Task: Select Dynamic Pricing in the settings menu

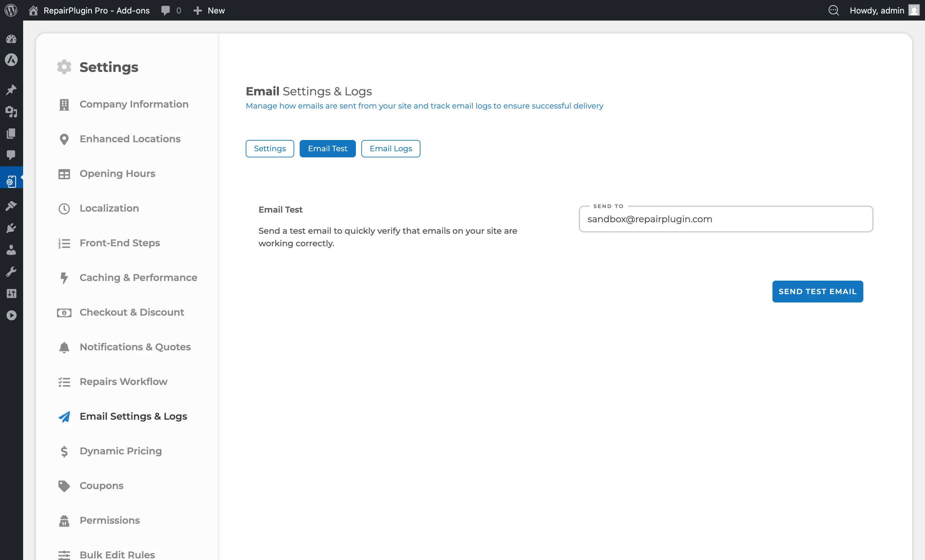Action: 120,451
